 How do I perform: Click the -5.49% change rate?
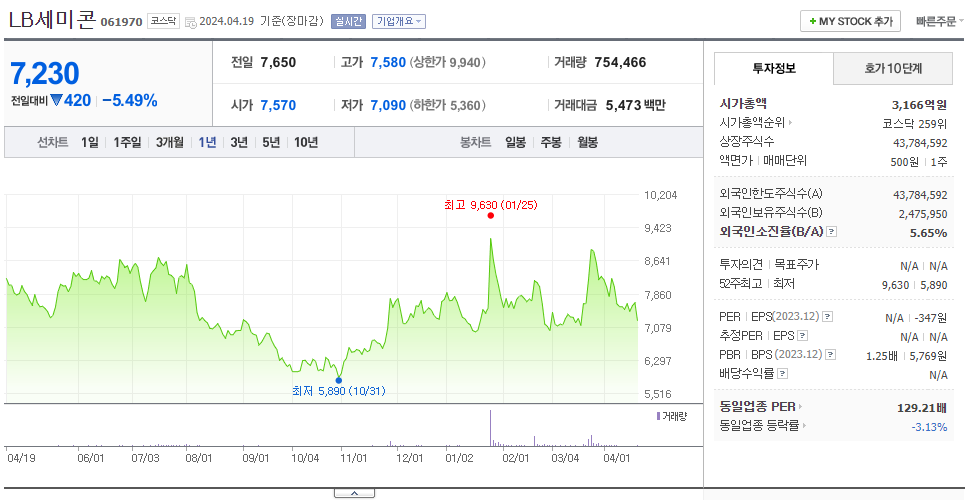130,101
